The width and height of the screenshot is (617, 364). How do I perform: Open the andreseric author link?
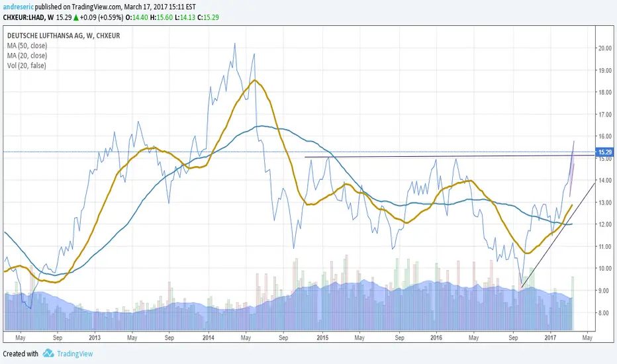point(18,7)
